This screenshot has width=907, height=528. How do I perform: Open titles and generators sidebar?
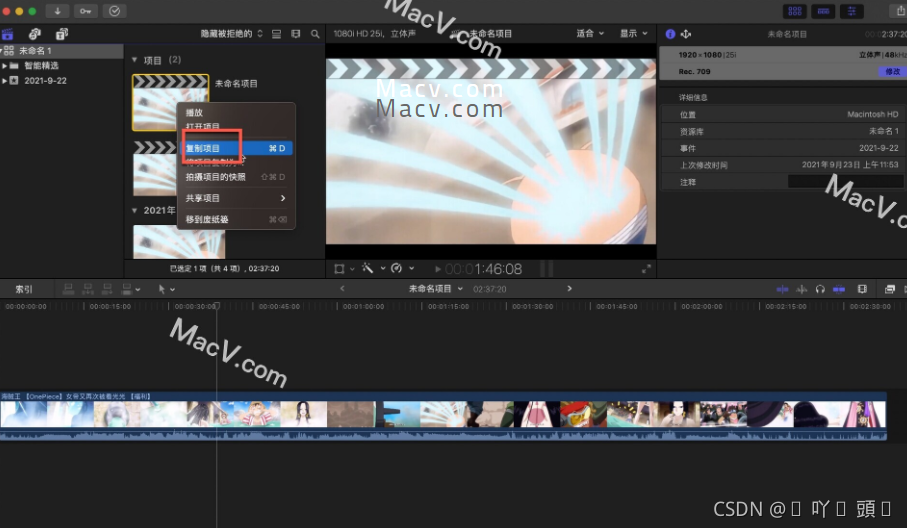point(61,34)
